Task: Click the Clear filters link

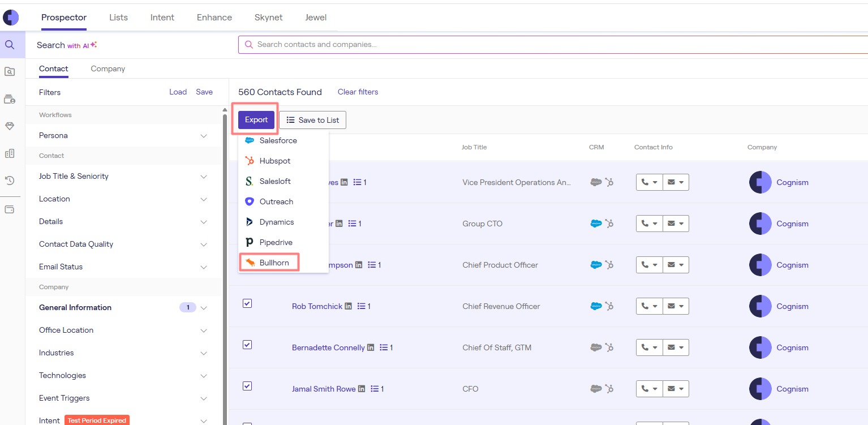Action: [358, 92]
